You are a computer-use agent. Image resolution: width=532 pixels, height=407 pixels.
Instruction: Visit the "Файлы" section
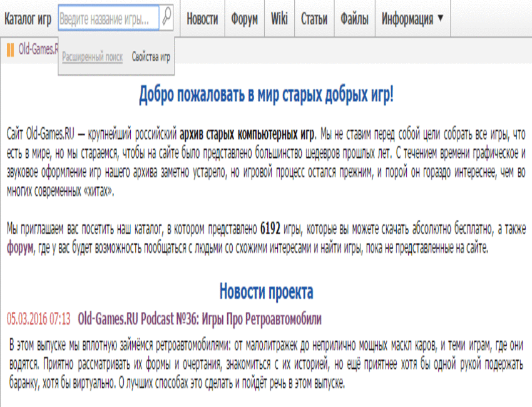pyautogui.click(x=355, y=19)
